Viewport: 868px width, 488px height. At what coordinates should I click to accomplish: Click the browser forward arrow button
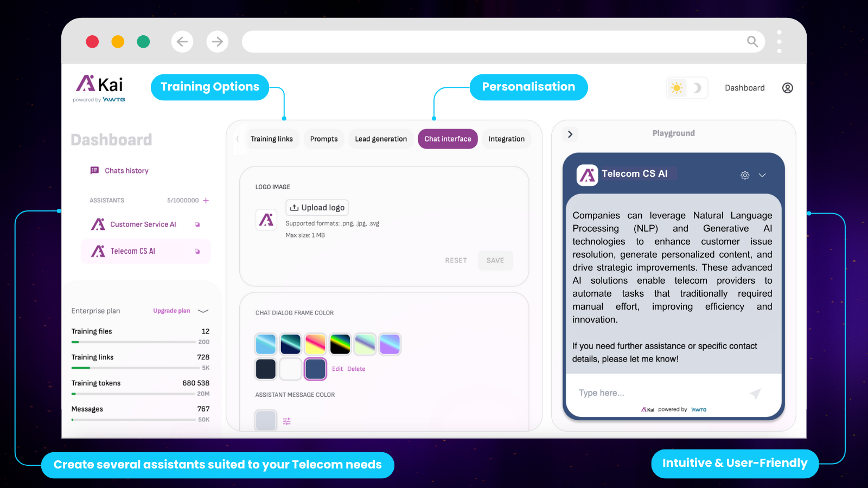pos(217,42)
